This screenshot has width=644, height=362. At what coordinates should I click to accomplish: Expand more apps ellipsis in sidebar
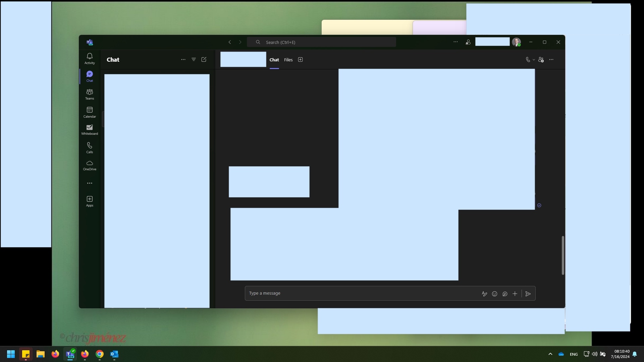tap(90, 183)
